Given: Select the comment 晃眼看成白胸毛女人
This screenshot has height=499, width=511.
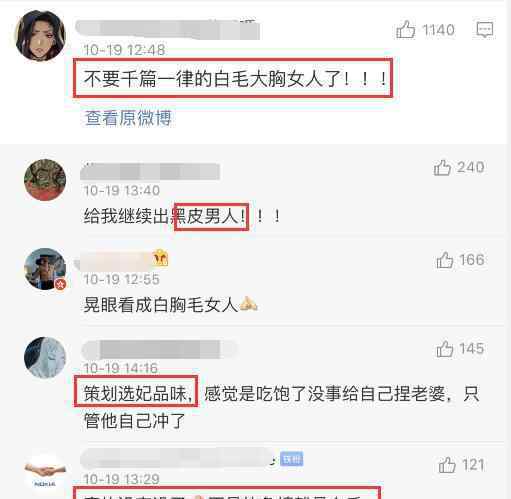Looking at the screenshot, I should pyautogui.click(x=170, y=305).
